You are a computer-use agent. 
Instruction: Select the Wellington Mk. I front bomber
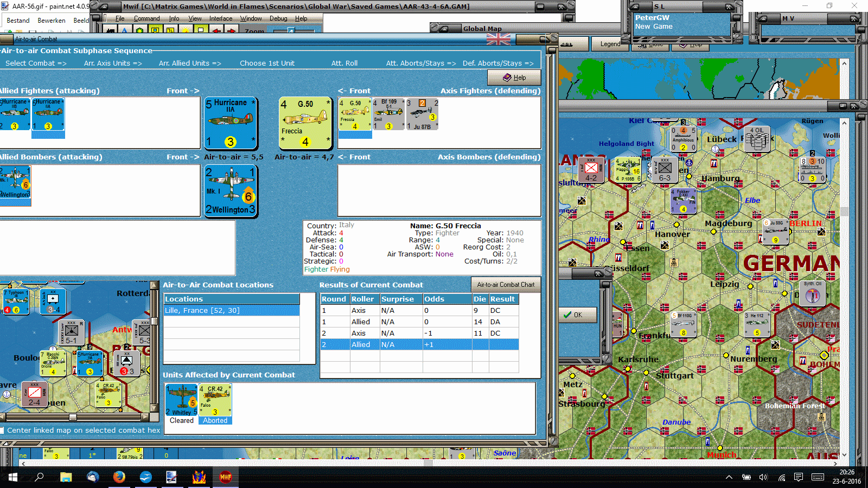point(231,191)
